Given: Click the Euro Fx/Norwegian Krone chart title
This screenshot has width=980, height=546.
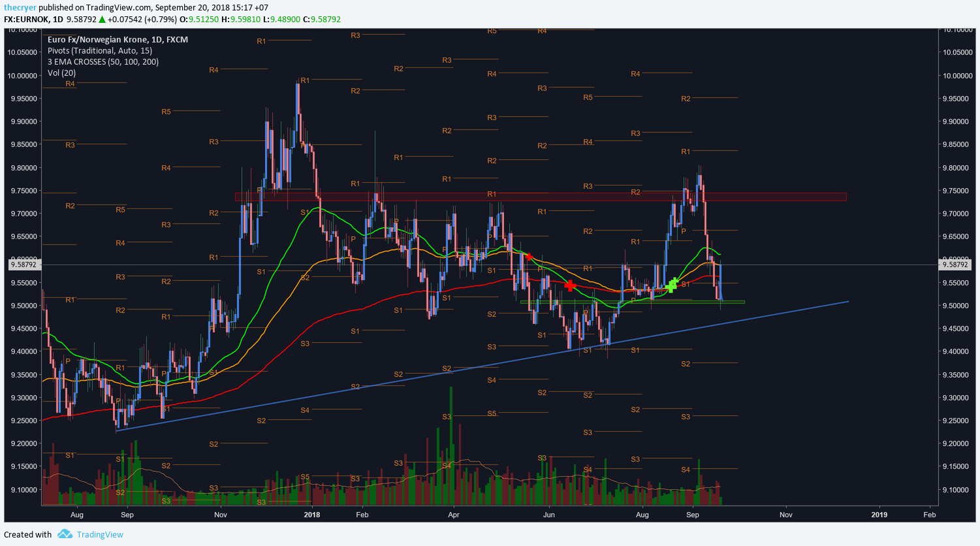Looking at the screenshot, I should pos(118,39).
